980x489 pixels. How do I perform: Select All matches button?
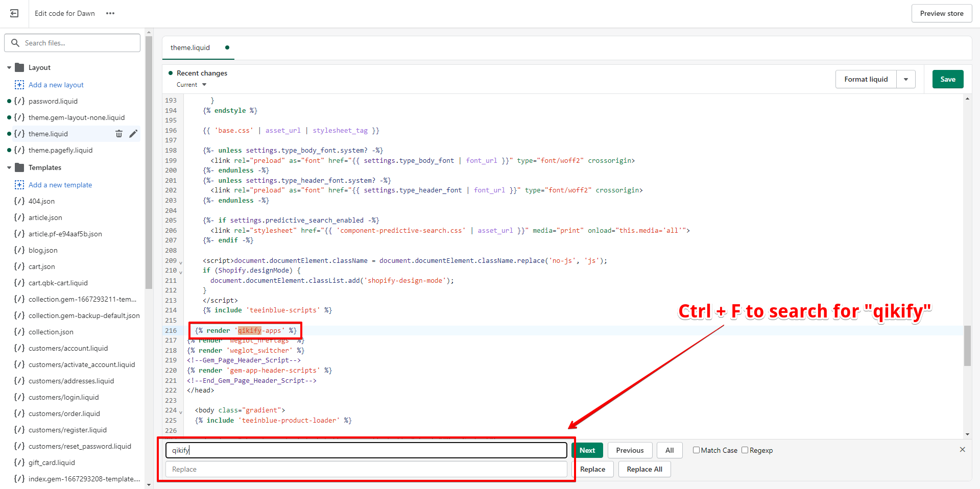pyautogui.click(x=670, y=450)
